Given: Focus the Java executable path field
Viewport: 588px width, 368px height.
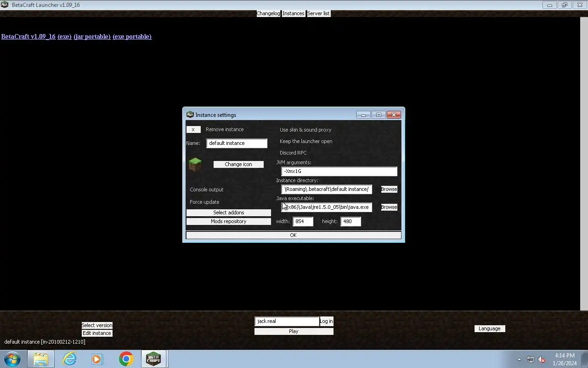Looking at the screenshot, I should click(327, 207).
